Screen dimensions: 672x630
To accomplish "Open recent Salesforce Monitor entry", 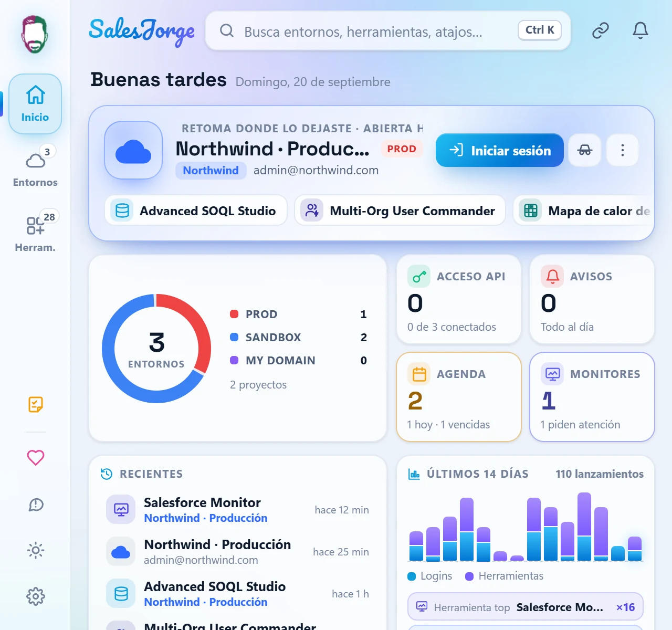I will coord(237,510).
